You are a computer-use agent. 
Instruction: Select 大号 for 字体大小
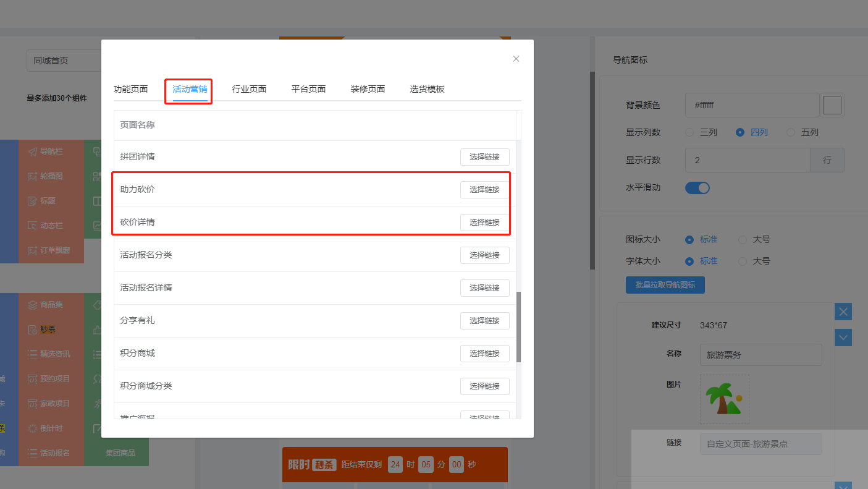tap(754, 261)
